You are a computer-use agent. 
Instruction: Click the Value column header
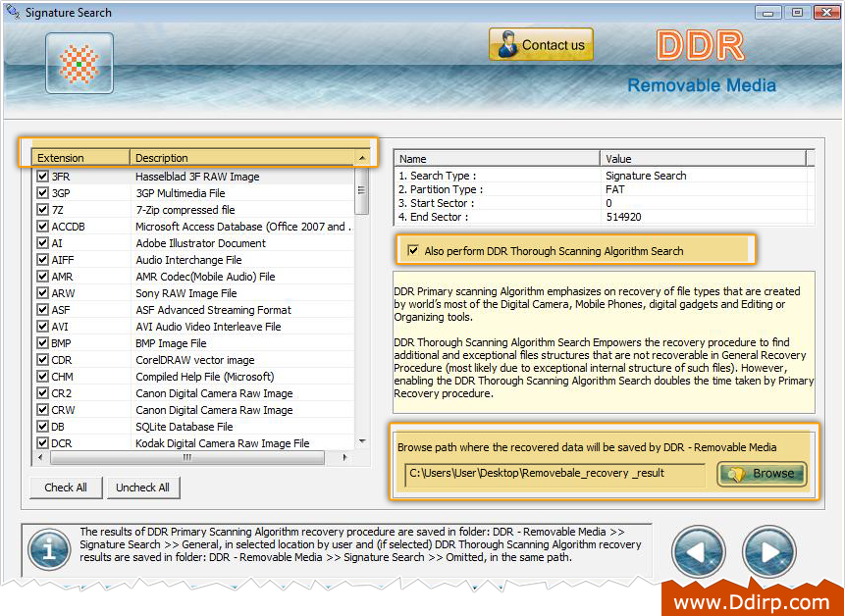point(704,159)
